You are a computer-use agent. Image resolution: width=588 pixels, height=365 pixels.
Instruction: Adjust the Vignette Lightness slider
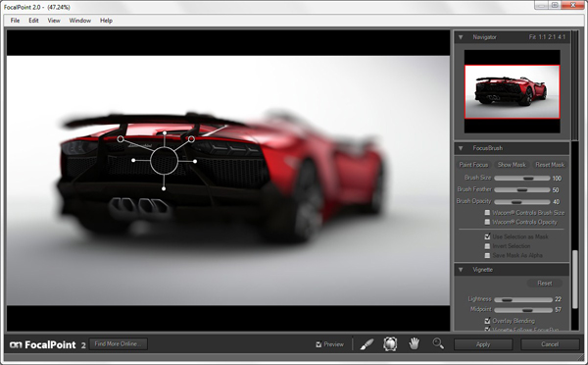point(523,299)
